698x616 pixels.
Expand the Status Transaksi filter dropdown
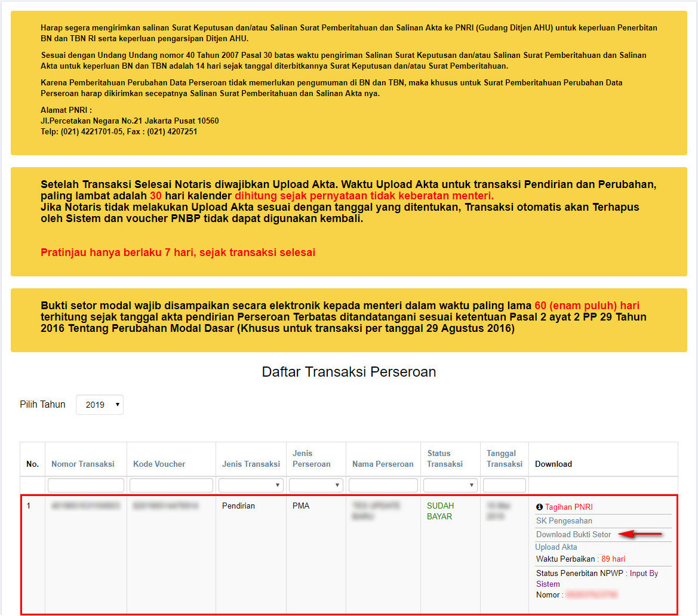[450, 485]
